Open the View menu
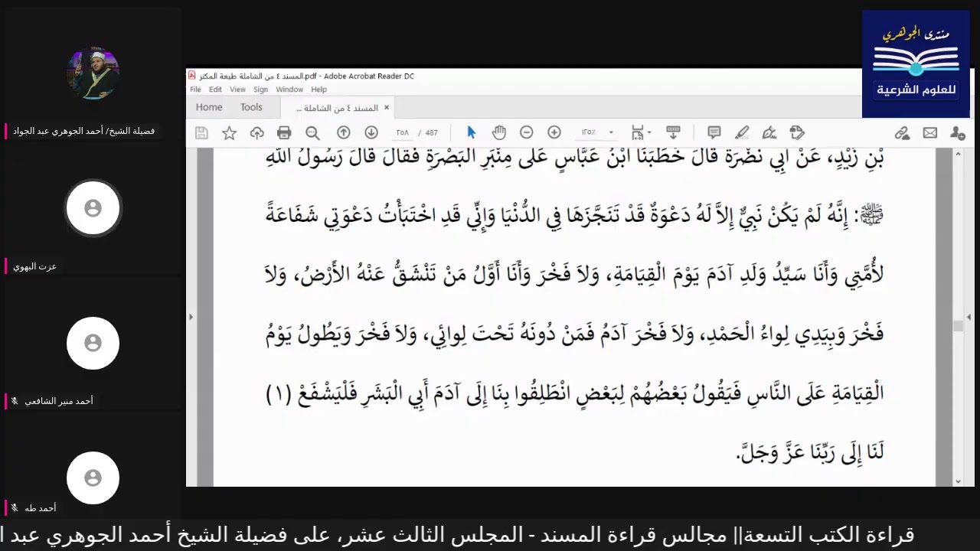The height and width of the screenshot is (551, 980). click(238, 90)
